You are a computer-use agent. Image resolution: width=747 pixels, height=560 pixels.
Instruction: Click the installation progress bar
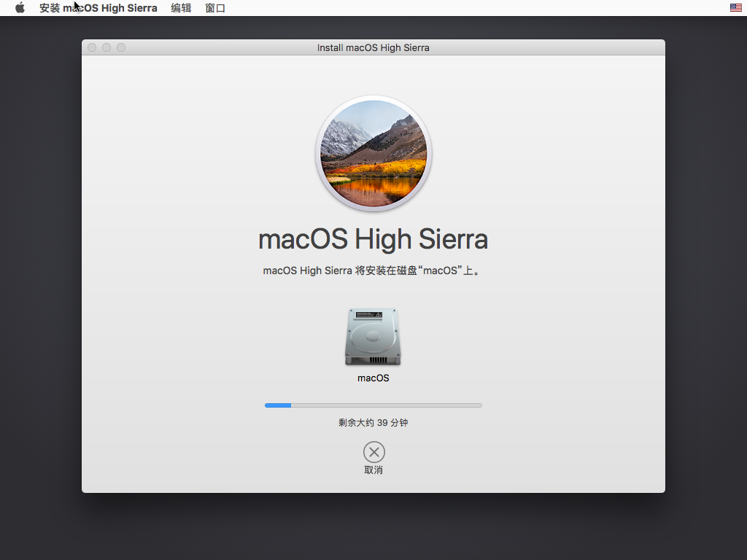[x=373, y=405]
